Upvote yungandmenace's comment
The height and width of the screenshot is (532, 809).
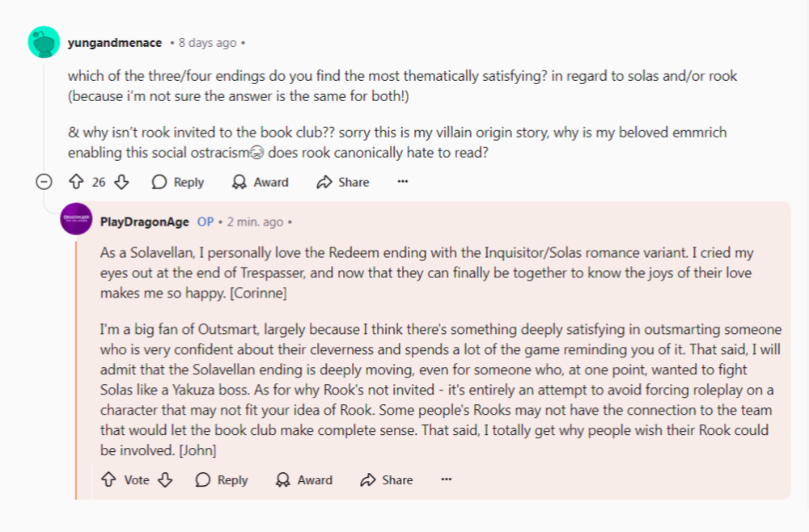pyautogui.click(x=77, y=182)
